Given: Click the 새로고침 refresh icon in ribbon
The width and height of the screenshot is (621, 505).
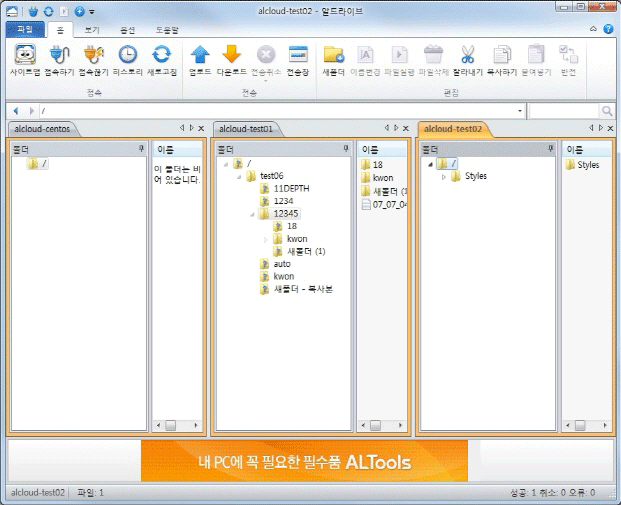Looking at the screenshot, I should [x=162, y=60].
